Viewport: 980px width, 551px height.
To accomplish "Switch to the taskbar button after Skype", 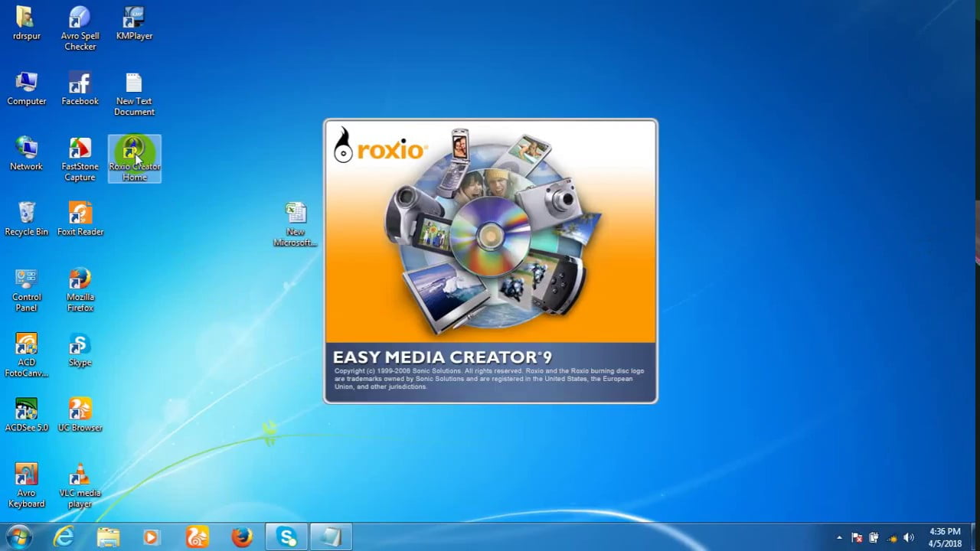I will point(332,537).
